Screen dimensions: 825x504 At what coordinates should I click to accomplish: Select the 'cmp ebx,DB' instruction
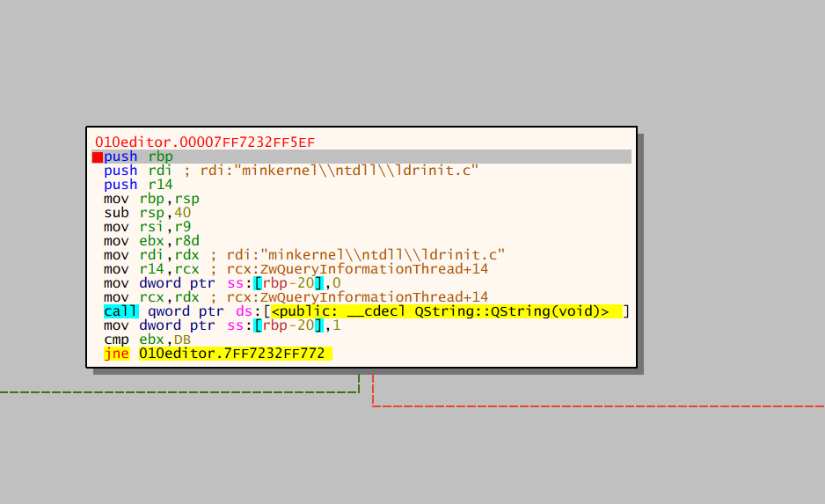[148, 340]
